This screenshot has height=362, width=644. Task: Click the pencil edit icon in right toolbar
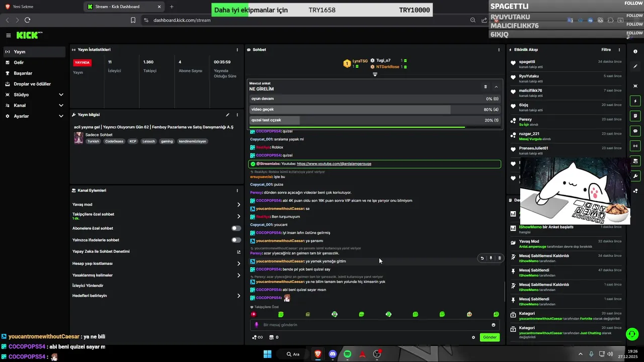(635, 67)
